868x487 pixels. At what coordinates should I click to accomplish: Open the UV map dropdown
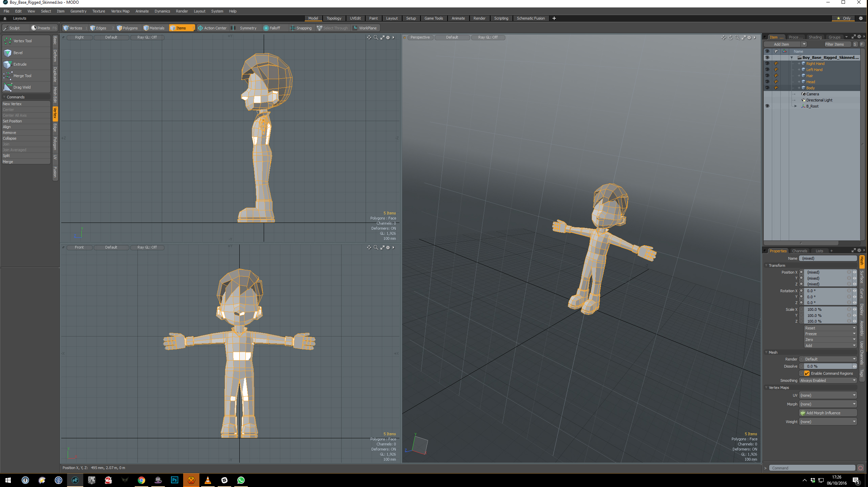tap(828, 395)
